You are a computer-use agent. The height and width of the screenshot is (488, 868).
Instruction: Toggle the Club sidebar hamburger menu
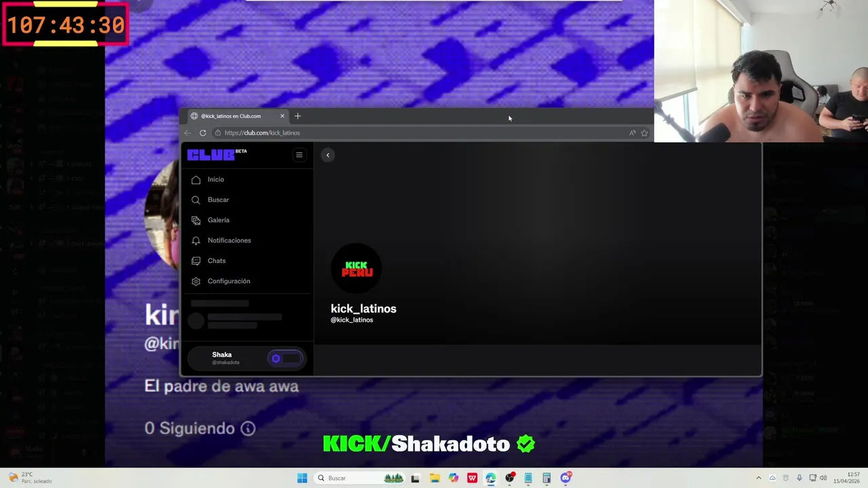tap(299, 155)
